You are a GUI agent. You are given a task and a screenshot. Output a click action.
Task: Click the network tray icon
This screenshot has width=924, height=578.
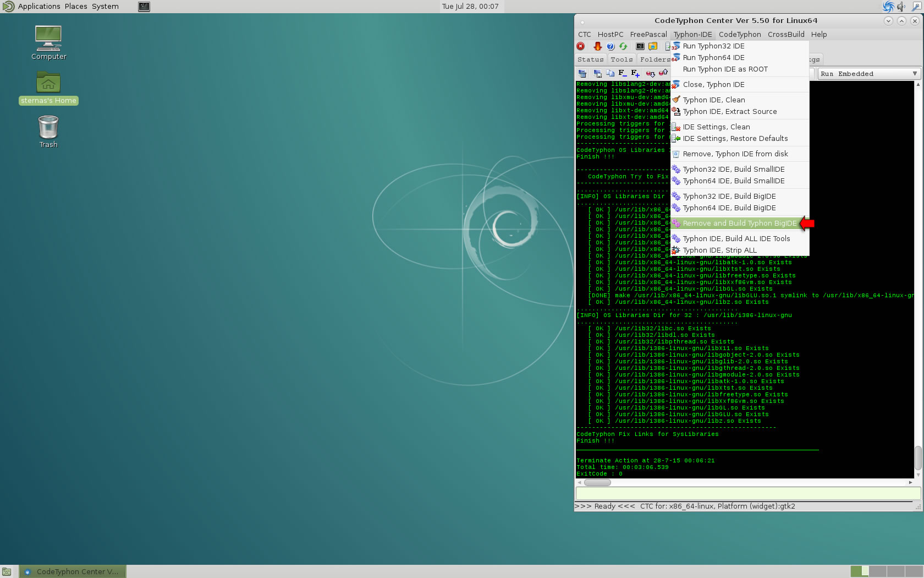[x=916, y=7]
